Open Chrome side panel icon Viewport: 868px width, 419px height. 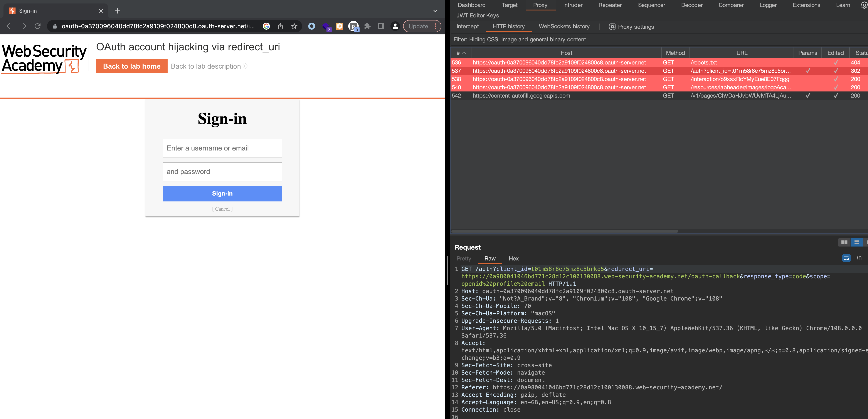[x=381, y=26]
